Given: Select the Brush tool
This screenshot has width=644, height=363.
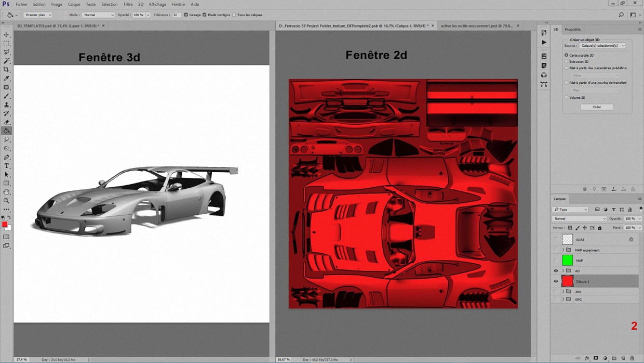Looking at the screenshot, I should click(7, 96).
